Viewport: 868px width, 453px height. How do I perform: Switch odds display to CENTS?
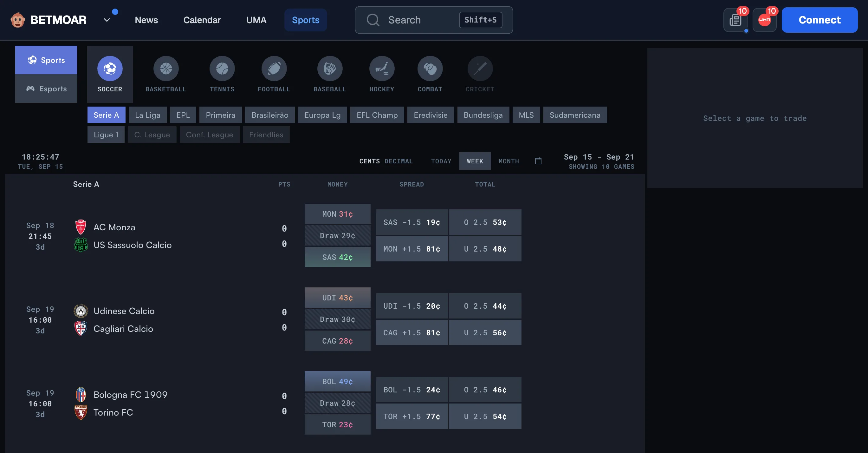(369, 161)
